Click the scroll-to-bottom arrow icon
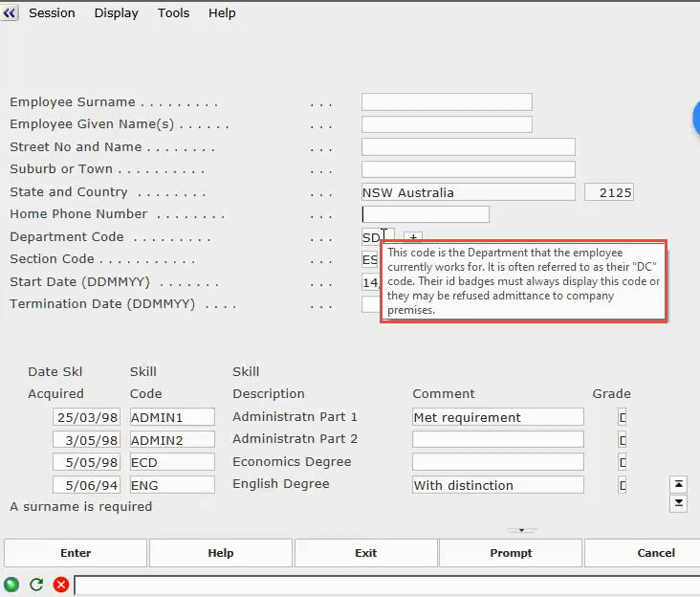Image resolution: width=700 pixels, height=597 pixels. tap(679, 503)
